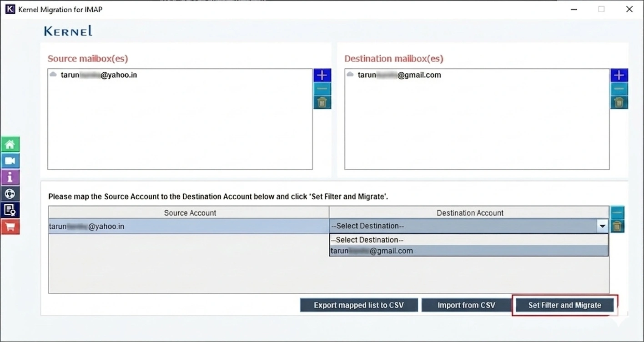
Task: Remove destination mailbox with minus icon
Action: click(619, 89)
